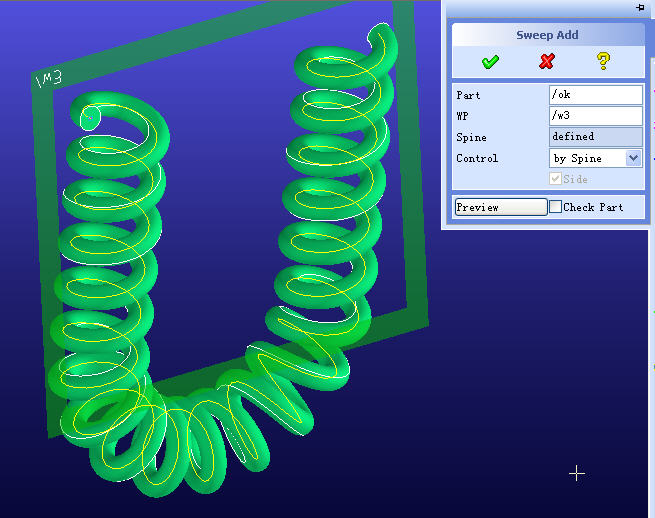The height and width of the screenshot is (518, 655).
Task: Open help via yellow question mark
Action: tap(603, 61)
